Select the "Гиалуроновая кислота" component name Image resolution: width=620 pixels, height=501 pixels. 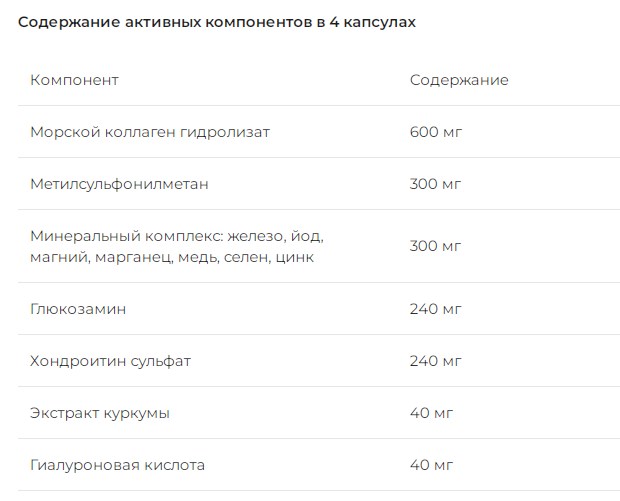(x=117, y=465)
